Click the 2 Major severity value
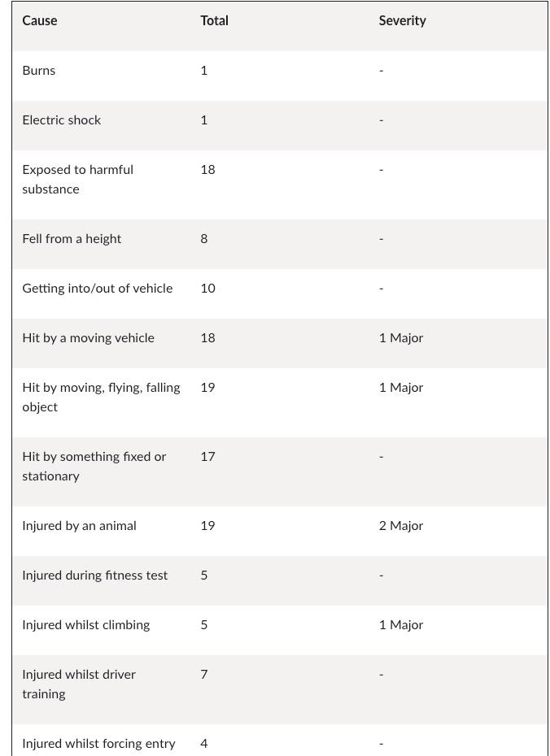The width and height of the screenshot is (550, 756). pyautogui.click(x=401, y=526)
